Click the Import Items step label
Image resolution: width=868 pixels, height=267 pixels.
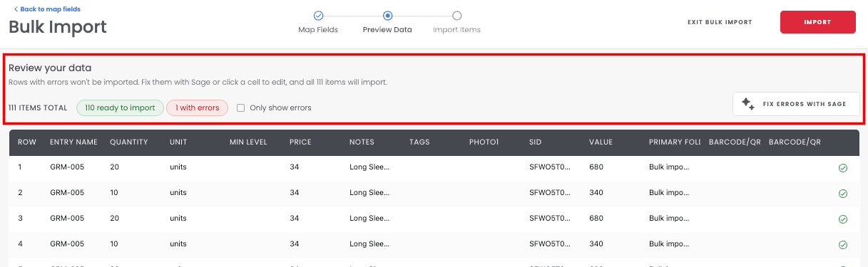[456, 30]
